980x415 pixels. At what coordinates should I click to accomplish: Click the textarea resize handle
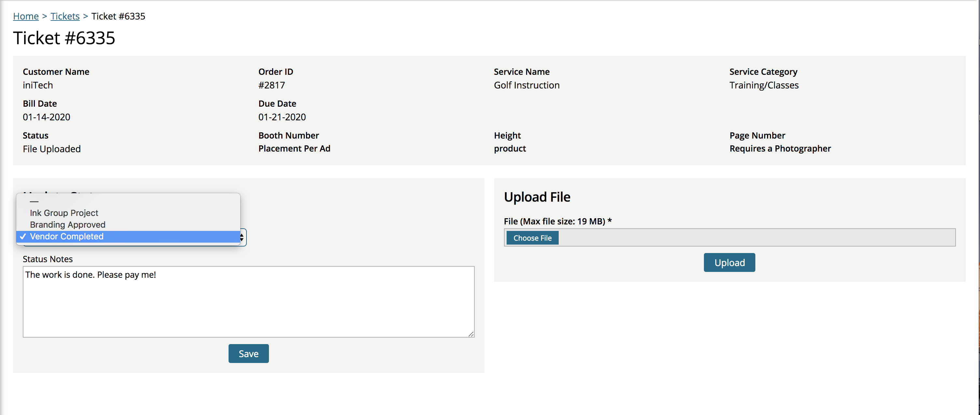click(472, 334)
